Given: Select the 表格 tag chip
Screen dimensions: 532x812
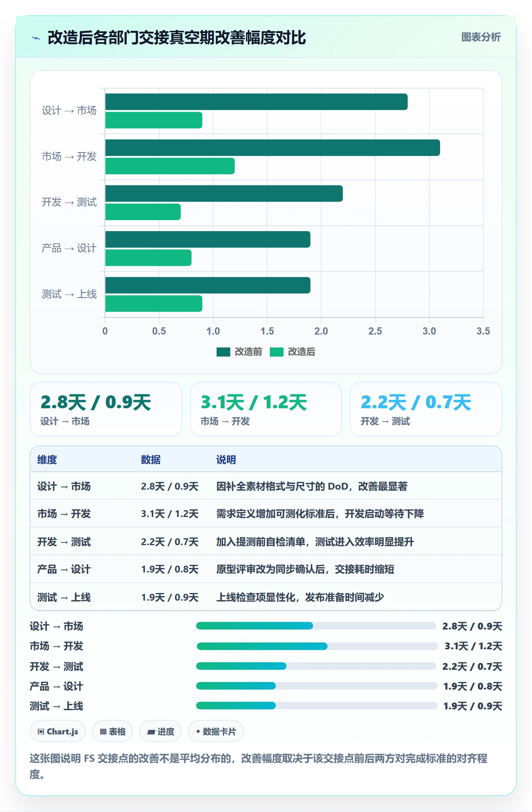Looking at the screenshot, I should [112, 731].
